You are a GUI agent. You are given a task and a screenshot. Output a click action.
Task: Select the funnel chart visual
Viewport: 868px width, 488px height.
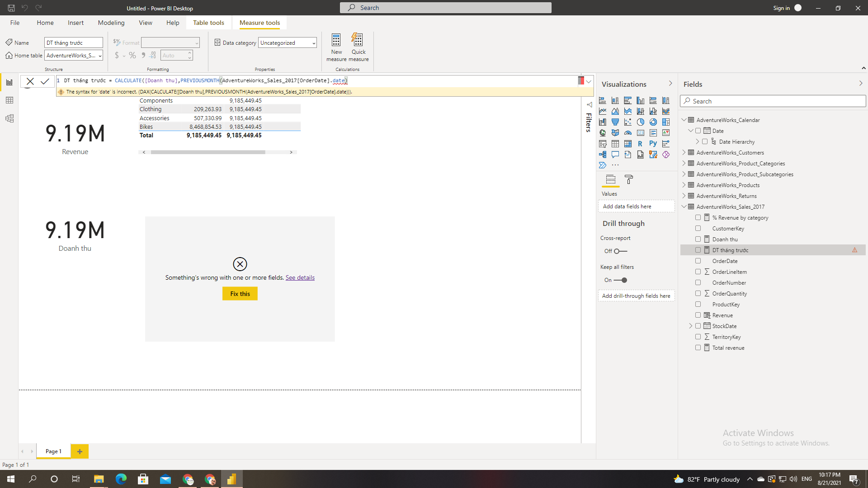click(615, 122)
